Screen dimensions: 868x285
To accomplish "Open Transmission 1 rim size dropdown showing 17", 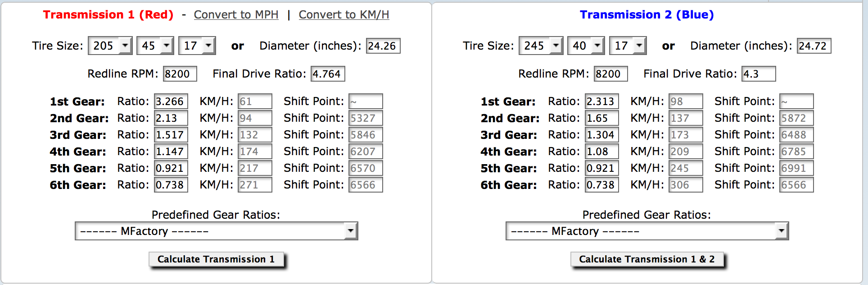I will 197,46.
